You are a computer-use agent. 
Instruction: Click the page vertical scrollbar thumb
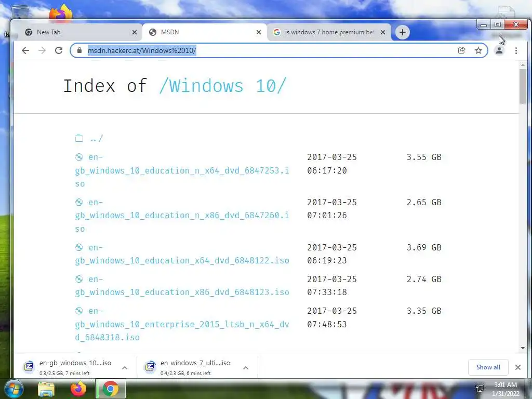click(523, 87)
